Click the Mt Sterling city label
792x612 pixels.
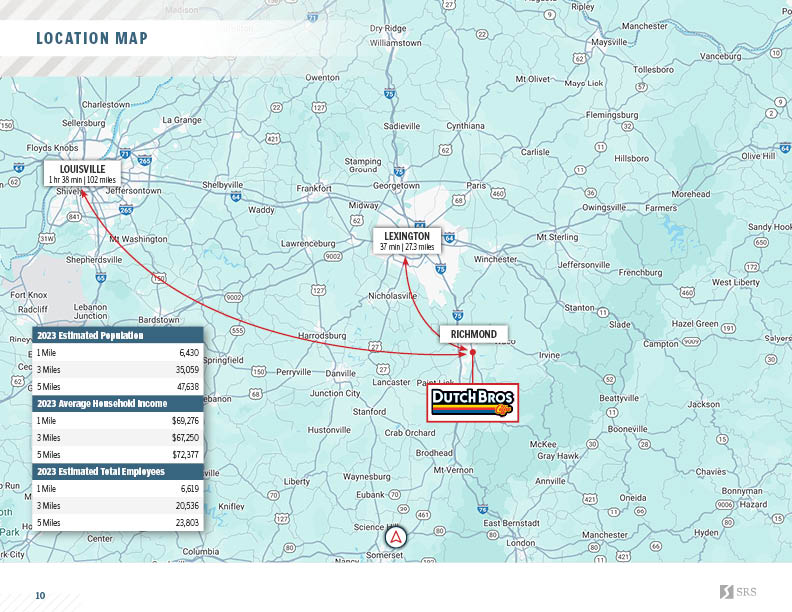[x=557, y=237]
